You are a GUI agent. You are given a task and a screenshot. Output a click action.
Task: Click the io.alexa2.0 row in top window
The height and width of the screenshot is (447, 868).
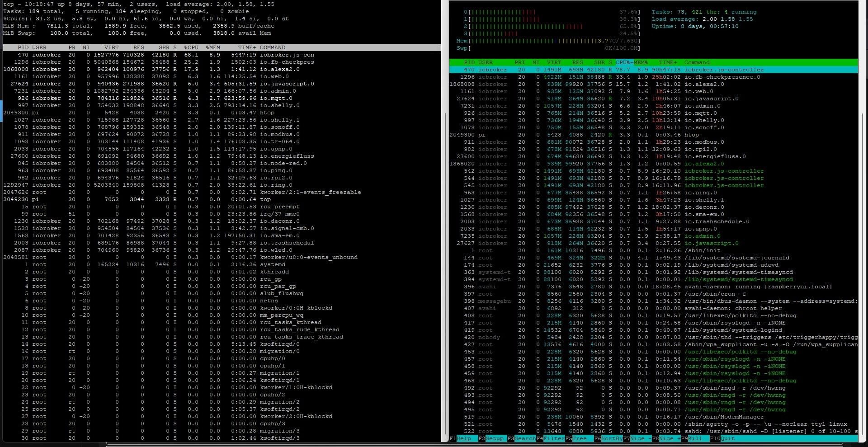click(x=222, y=69)
